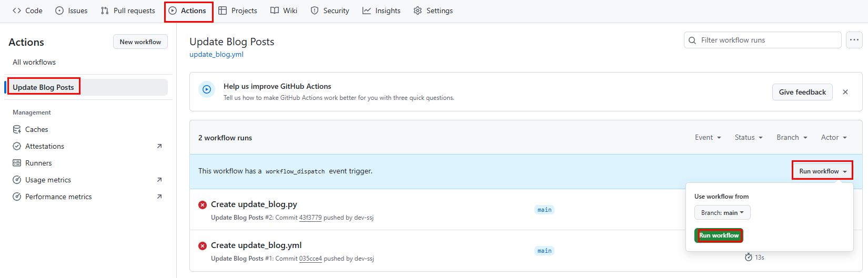Screen dimensions: 868x278
Task: Click the Security shield icon
Action: click(315, 11)
